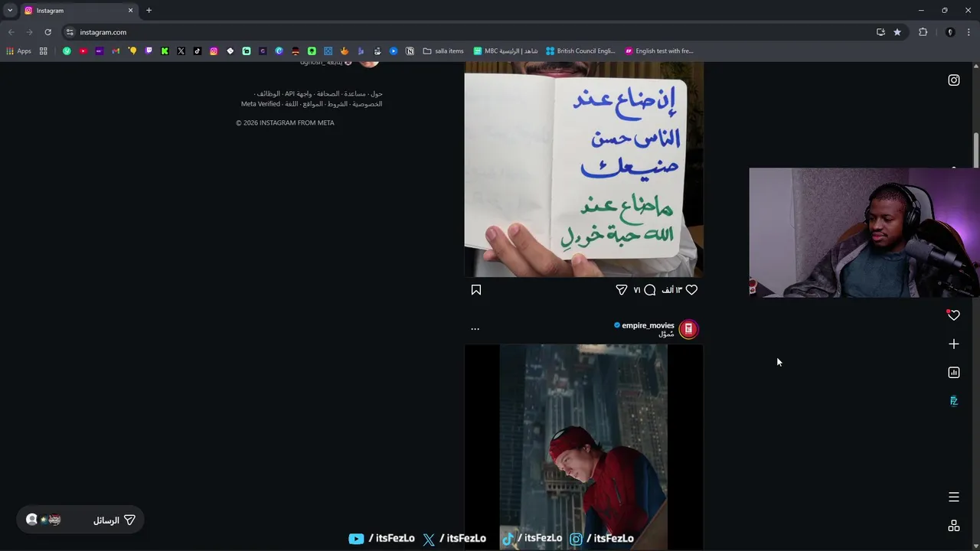This screenshot has width=980, height=551.
Task: Open footer link الشروط
Action: tap(338, 104)
